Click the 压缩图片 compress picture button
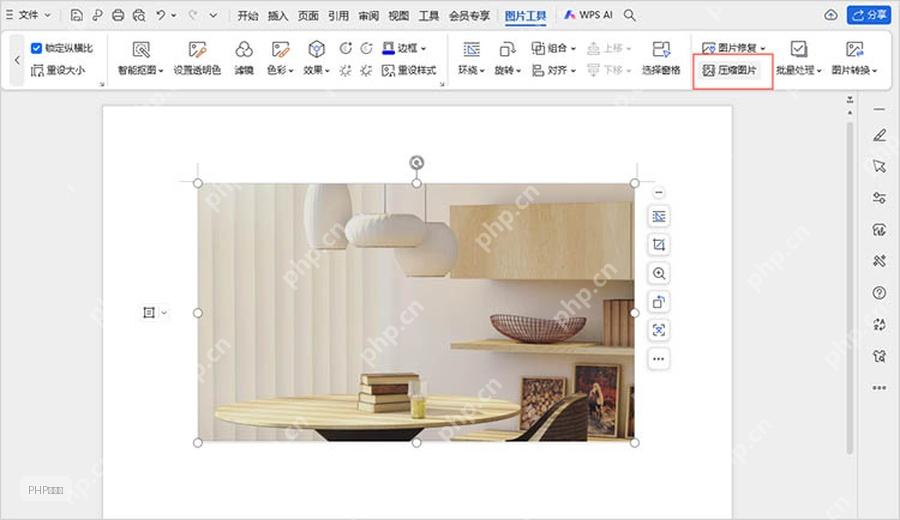This screenshot has width=900, height=520. pos(730,71)
